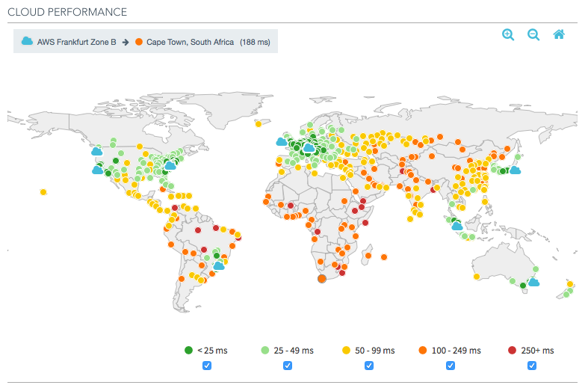Select the cloud icon near Sydney, Australia
This screenshot has height=391, width=588.
click(x=533, y=283)
